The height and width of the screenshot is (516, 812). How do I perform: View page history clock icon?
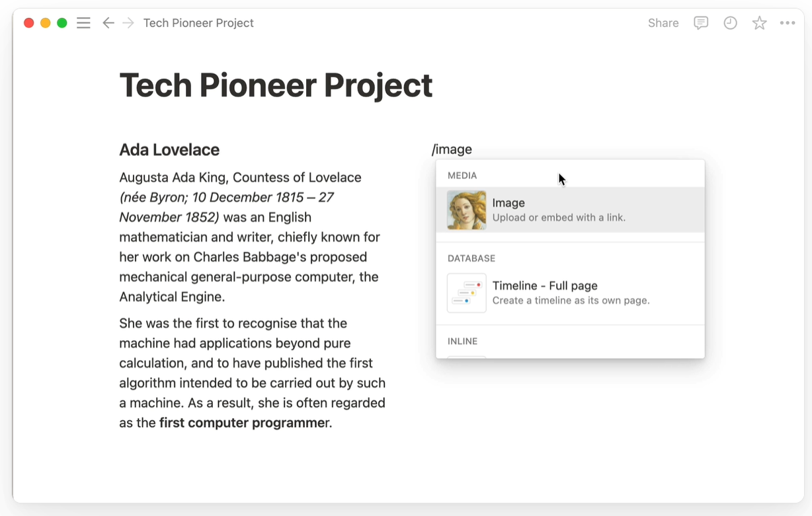tap(730, 23)
